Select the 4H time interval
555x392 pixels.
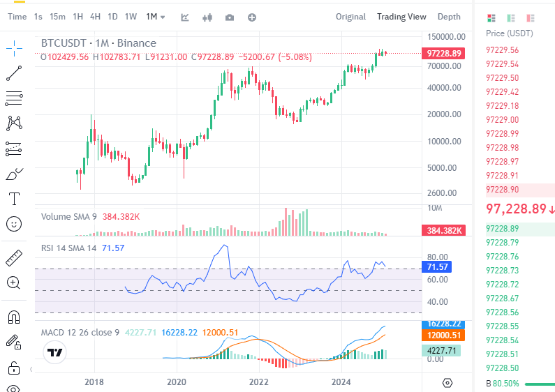[95, 17]
